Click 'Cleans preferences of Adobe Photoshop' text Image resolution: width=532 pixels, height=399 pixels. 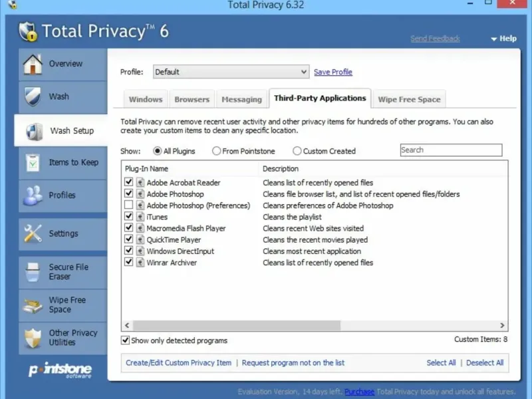point(328,205)
